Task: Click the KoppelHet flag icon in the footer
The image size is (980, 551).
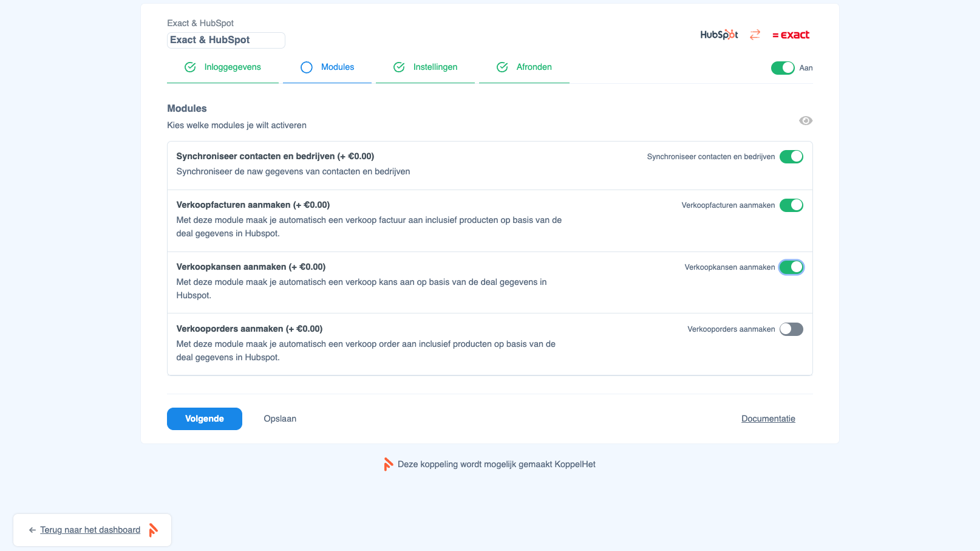Action: [389, 464]
